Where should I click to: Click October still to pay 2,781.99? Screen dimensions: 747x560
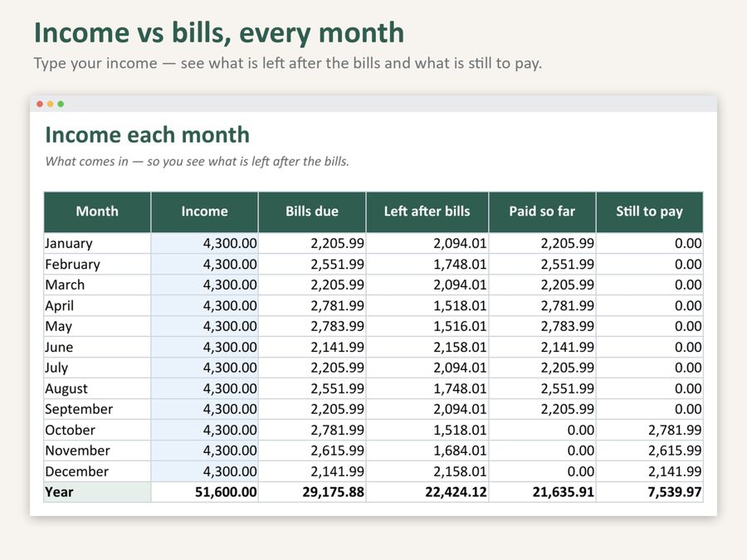point(650,430)
